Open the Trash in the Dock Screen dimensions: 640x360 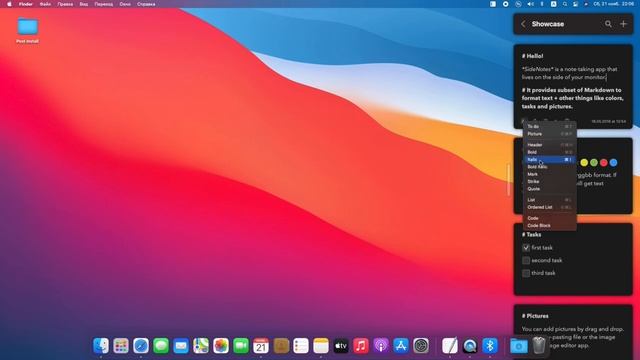click(x=539, y=346)
